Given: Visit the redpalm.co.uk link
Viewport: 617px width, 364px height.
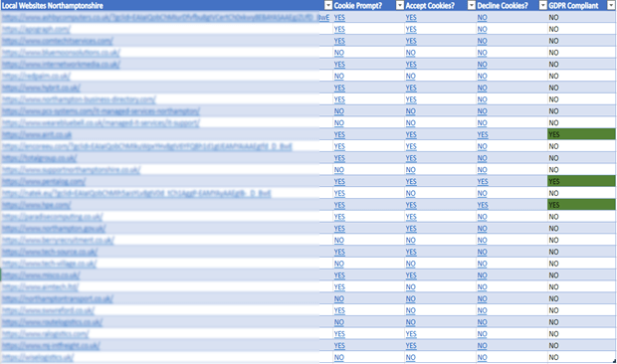Looking at the screenshot, I should pos(36,76).
